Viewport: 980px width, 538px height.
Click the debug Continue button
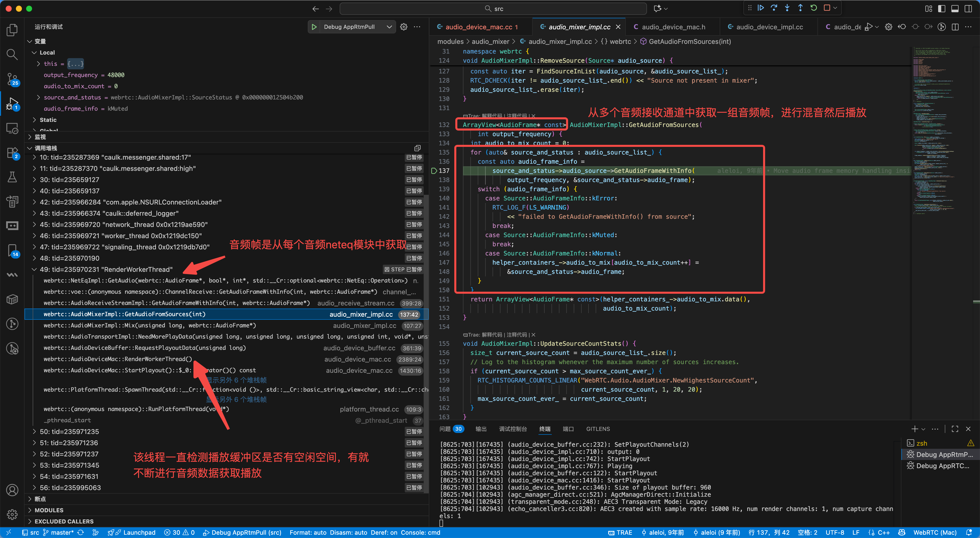761,8
